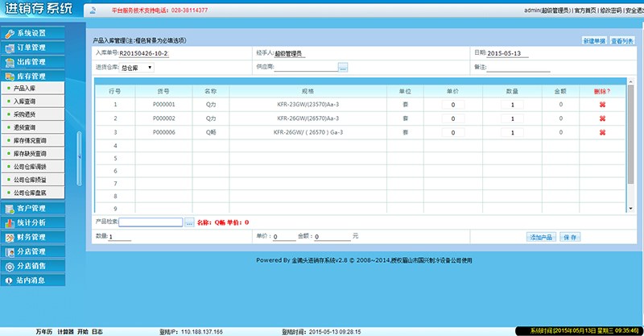Click the chart icon beside 统计分析
644x336 pixels.
[9, 223]
